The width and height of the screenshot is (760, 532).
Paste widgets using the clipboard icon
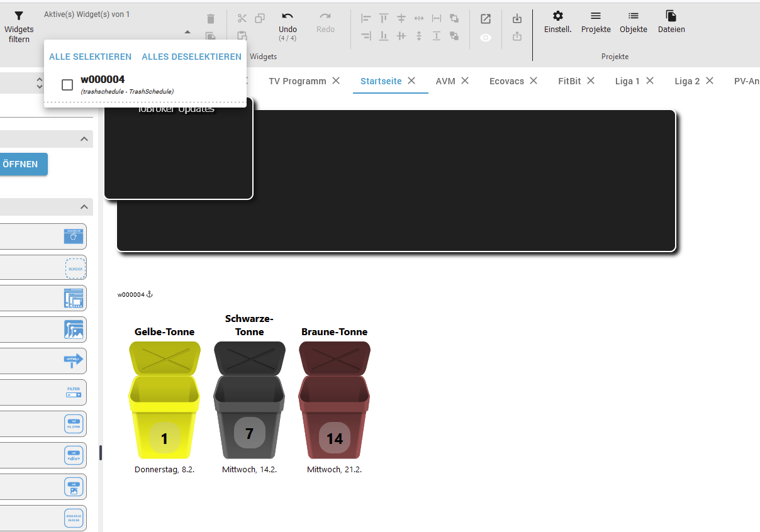coord(242,36)
